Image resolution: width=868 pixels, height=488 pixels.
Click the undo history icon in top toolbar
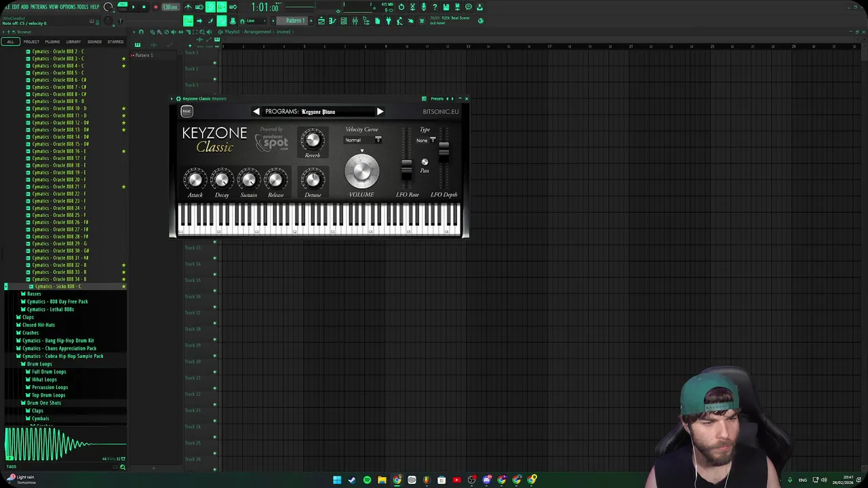coord(401,7)
